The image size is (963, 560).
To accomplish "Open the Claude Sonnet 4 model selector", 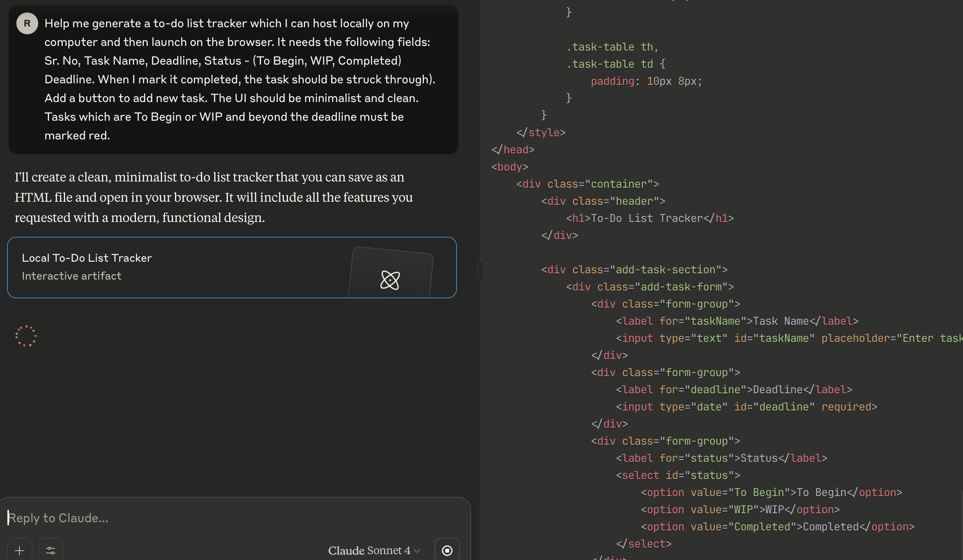I will tap(374, 550).
